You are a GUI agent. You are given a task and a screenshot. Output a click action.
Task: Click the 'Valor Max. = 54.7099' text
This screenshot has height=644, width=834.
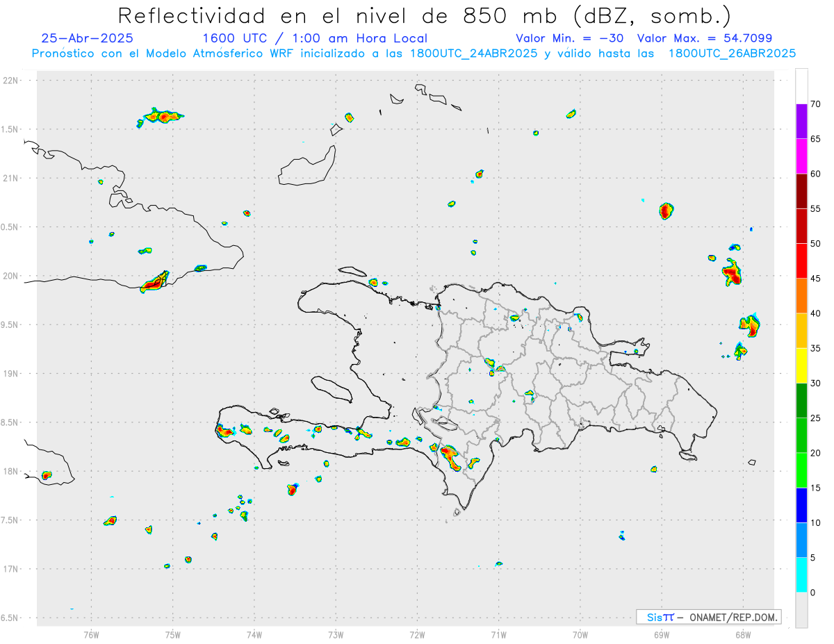pos(705,39)
